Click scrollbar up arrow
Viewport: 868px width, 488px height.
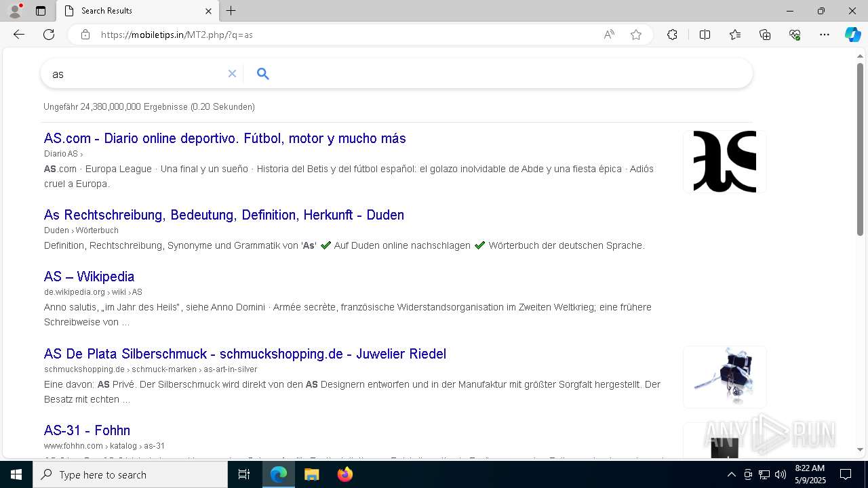[x=861, y=56]
